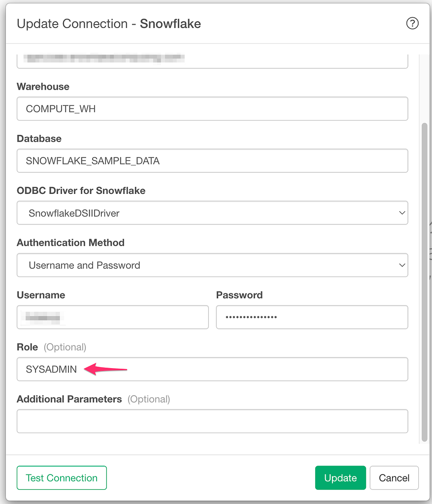The image size is (432, 504).
Task: Click the Role label text
Action: (28, 347)
